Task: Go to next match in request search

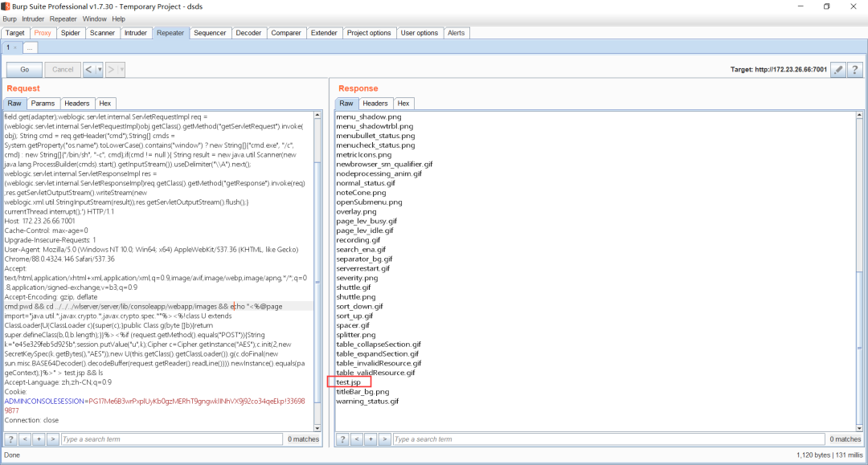Action: (x=52, y=439)
